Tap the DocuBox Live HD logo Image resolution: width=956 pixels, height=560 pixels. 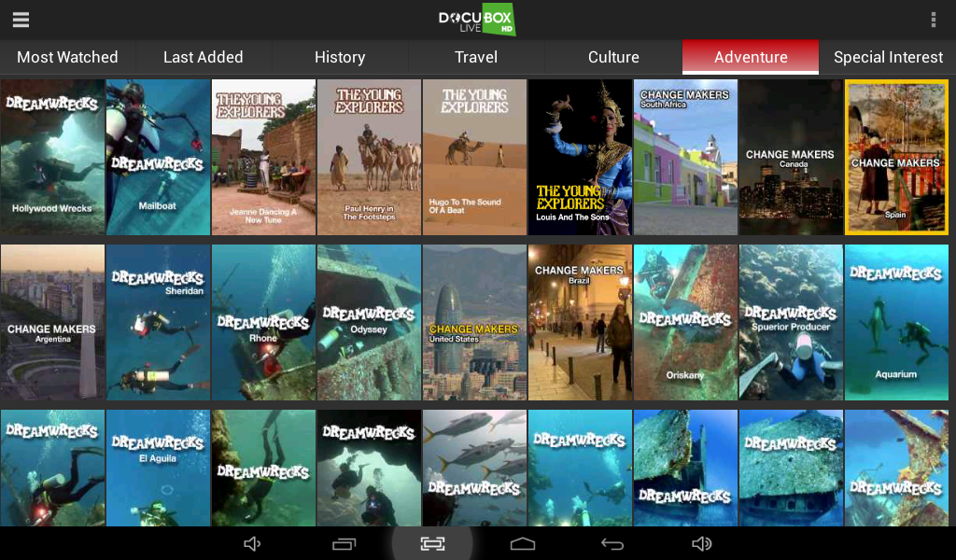(477, 20)
